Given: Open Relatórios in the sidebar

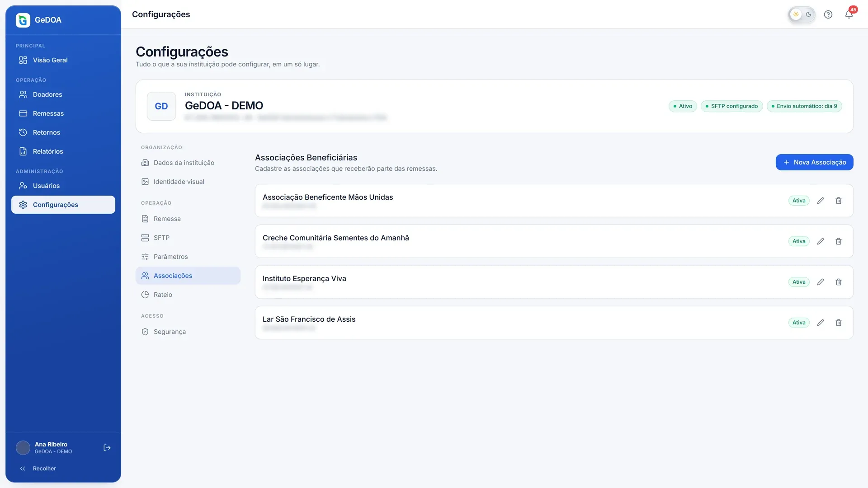Looking at the screenshot, I should (x=63, y=151).
